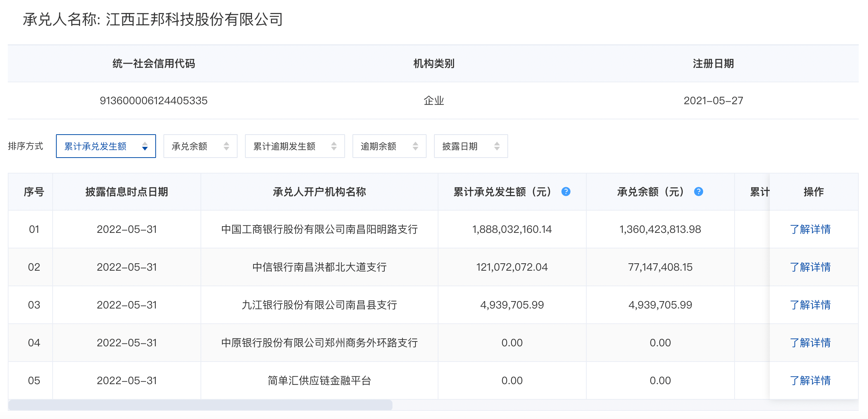Click 承兑人开户机构名称 column header
The width and height of the screenshot is (868, 419).
click(319, 192)
